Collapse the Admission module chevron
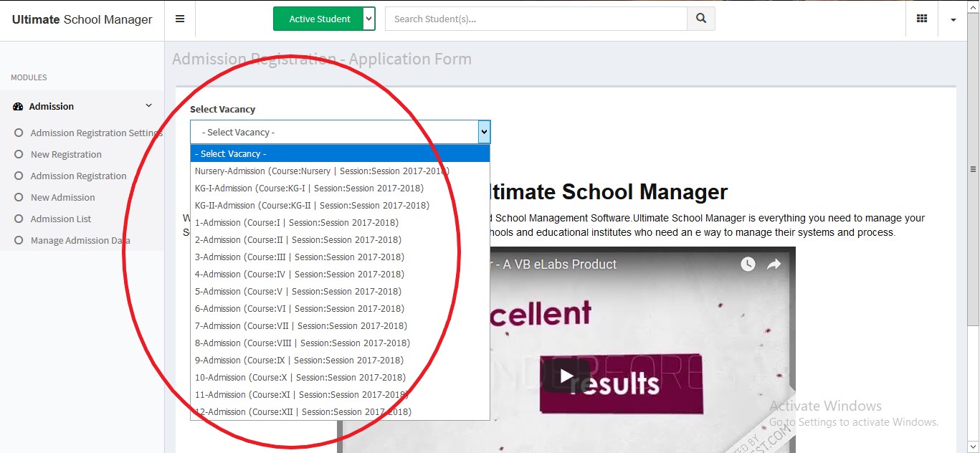The height and width of the screenshot is (453, 980). (149, 106)
